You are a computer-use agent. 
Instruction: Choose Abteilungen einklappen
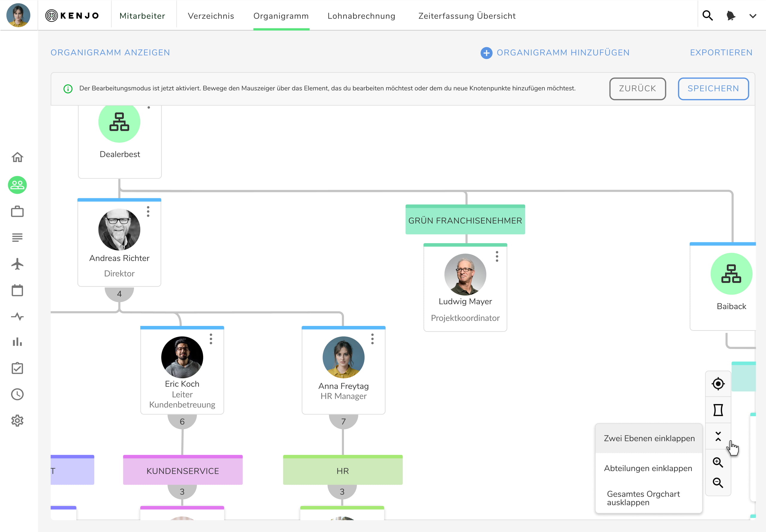tap(649, 468)
